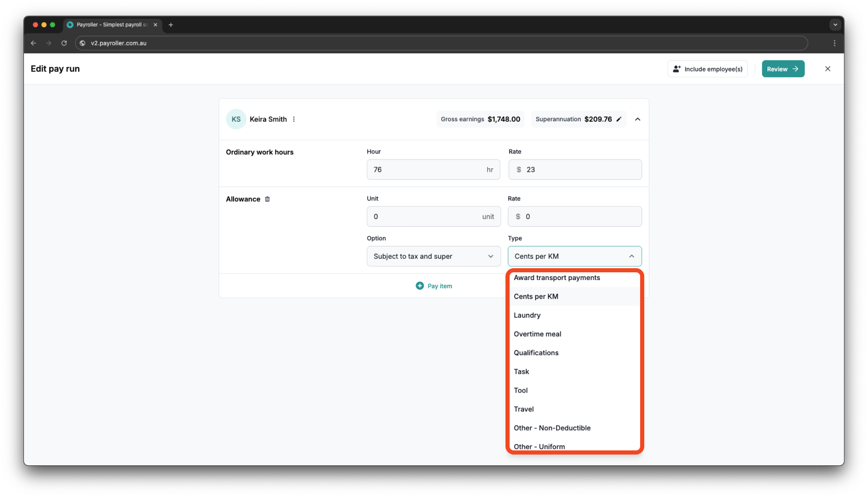Pick the Travel allowance type
This screenshot has width=868, height=497.
[x=524, y=409]
